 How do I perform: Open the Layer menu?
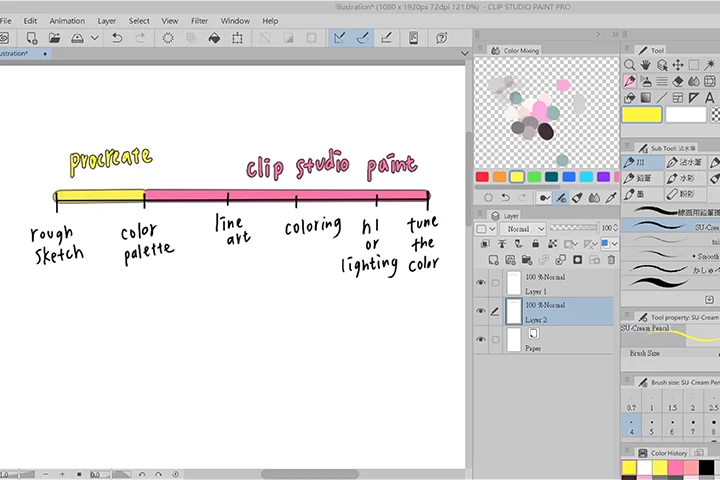click(107, 21)
